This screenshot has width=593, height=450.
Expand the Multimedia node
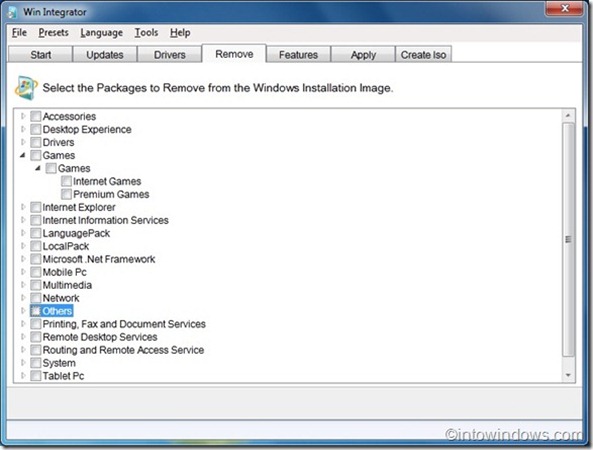tap(23, 284)
